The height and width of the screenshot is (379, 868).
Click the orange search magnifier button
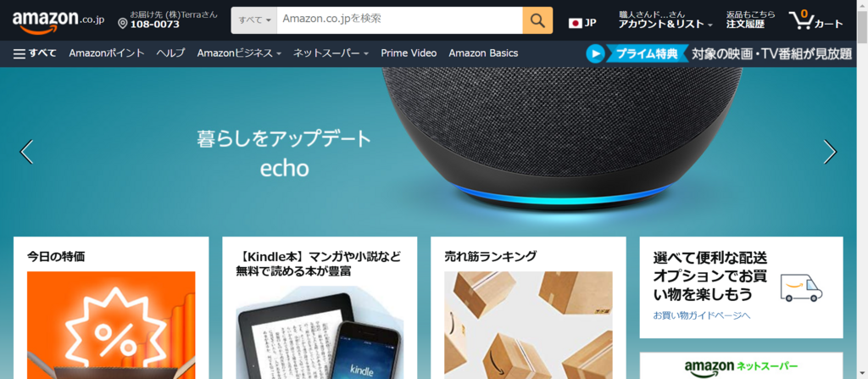click(x=537, y=20)
